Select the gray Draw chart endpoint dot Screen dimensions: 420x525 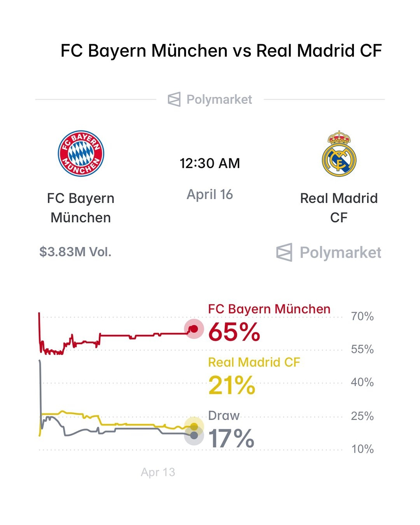point(194,436)
